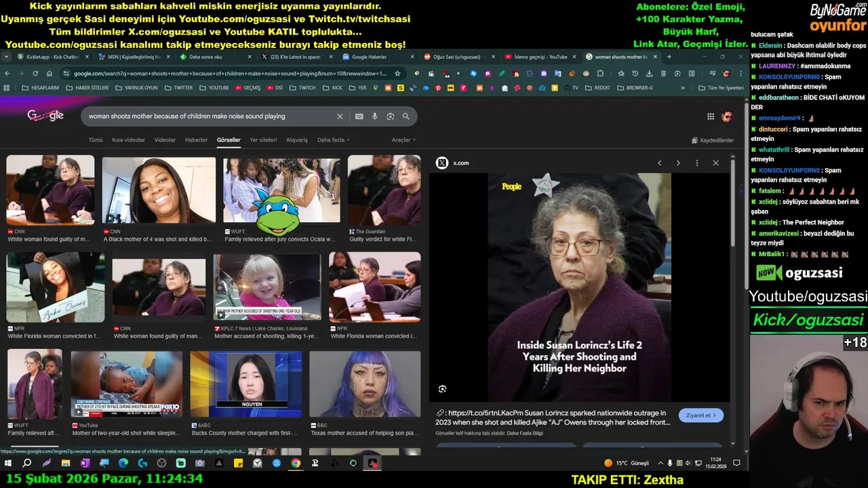Open the Kaydedilenler saved items link
Viewport: 868px width, 488px height.
click(x=713, y=140)
